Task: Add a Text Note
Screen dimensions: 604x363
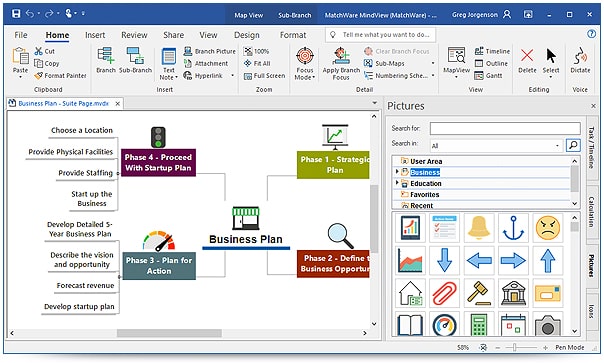Action: pos(169,64)
